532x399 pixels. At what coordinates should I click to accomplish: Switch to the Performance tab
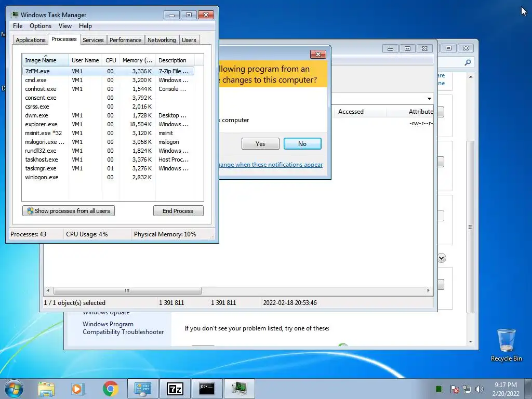[x=126, y=40]
